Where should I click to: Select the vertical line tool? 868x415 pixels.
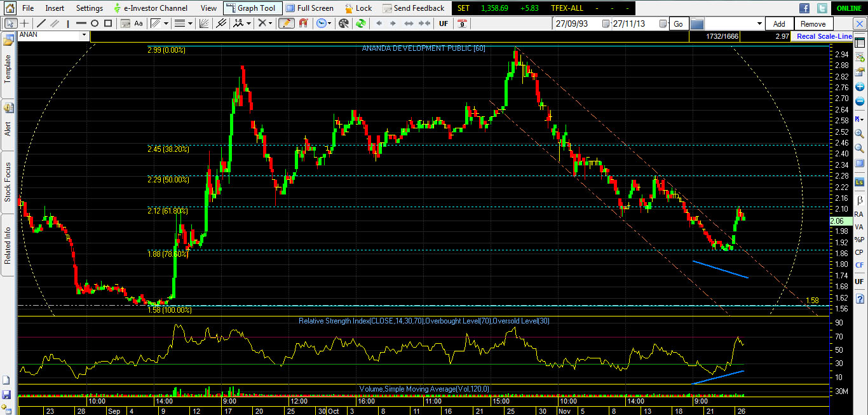point(67,24)
